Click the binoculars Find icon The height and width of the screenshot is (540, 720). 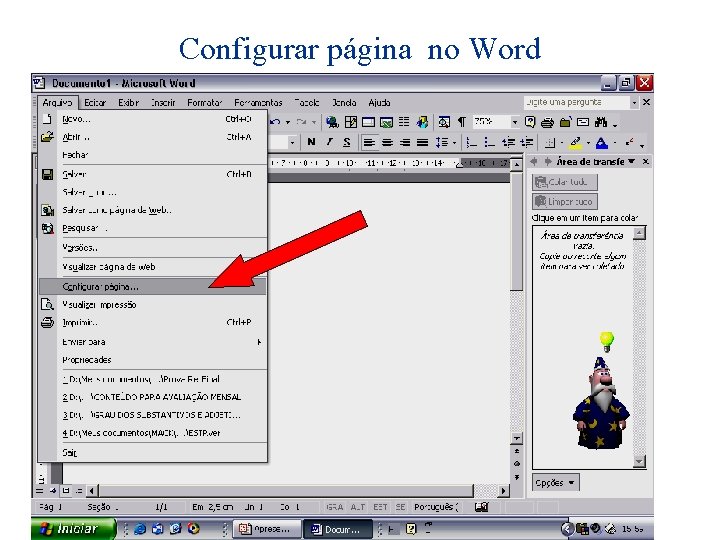click(x=601, y=122)
